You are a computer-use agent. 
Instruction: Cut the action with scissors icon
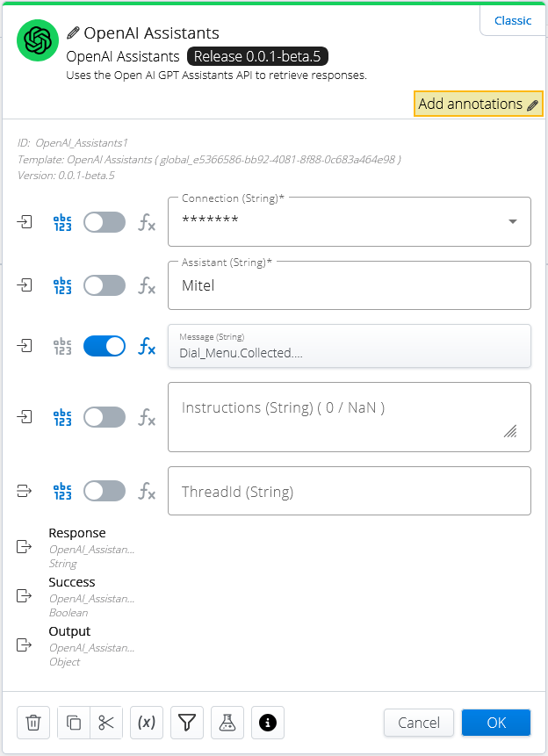[106, 723]
